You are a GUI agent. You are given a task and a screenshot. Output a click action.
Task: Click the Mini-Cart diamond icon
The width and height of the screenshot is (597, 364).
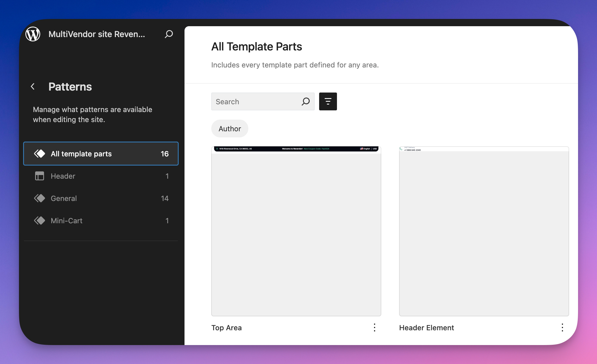pyautogui.click(x=40, y=221)
